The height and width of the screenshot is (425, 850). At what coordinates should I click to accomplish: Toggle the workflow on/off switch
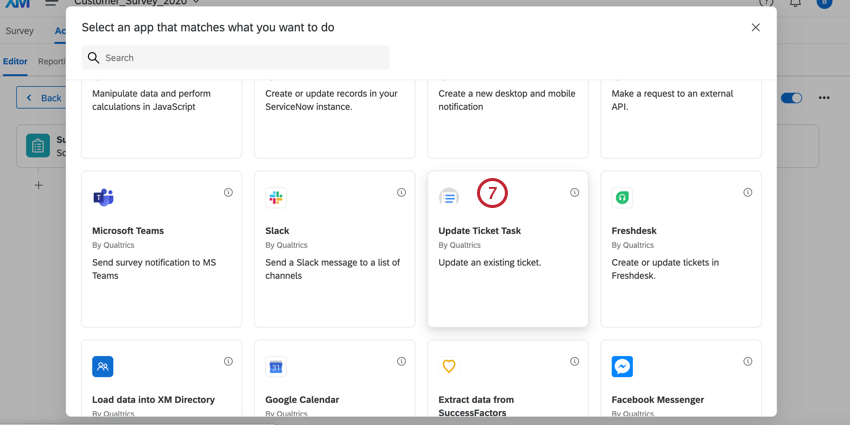[791, 98]
